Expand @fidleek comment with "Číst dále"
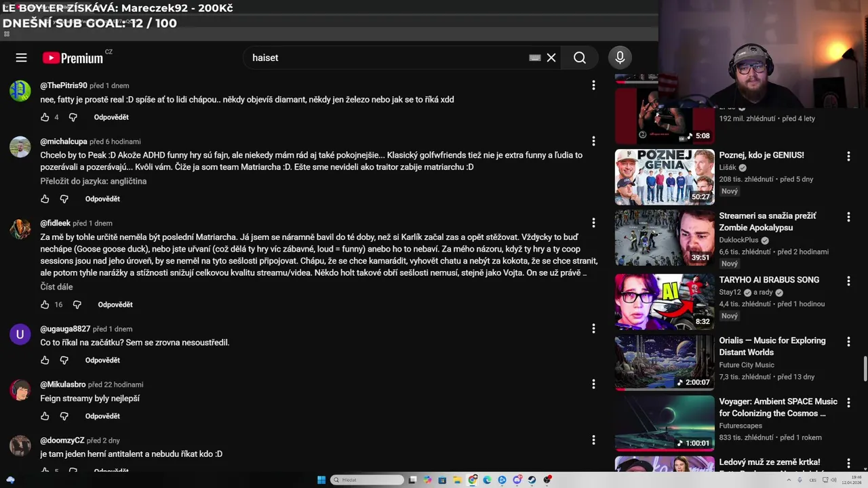Screen dimensions: 868x488 (x=56, y=287)
